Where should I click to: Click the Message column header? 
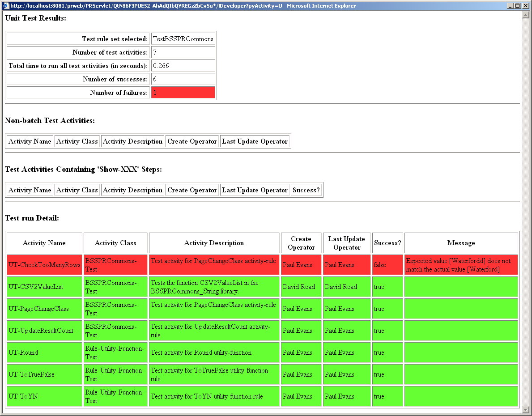tap(461, 243)
